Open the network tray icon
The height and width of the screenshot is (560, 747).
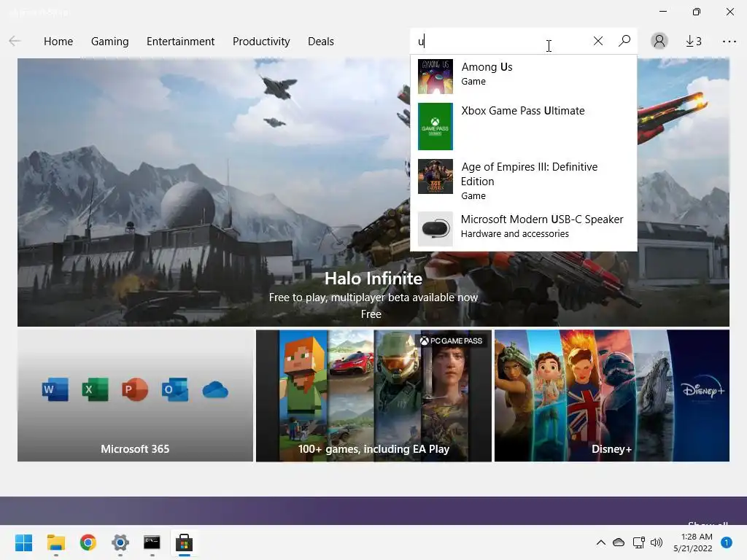point(638,542)
